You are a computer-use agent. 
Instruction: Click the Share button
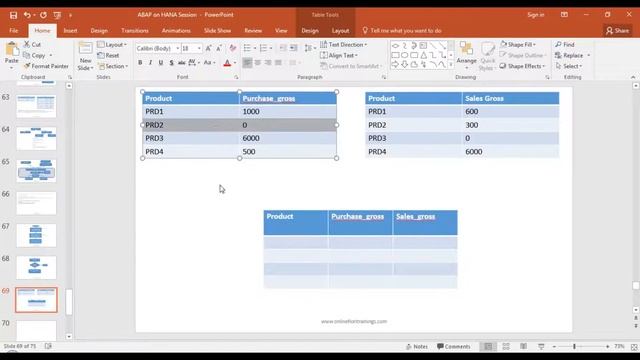pos(617,31)
